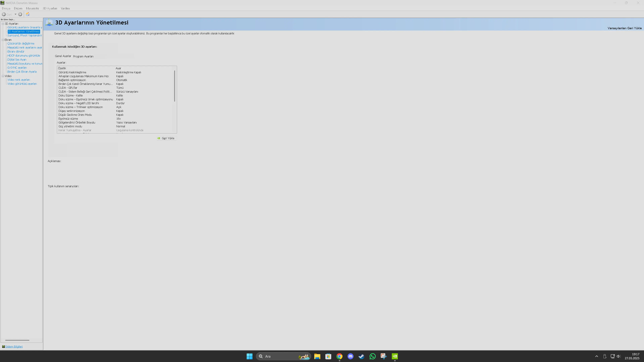Open the clock showing 19:17
Viewport: 644px width, 362px height.
pos(632,356)
